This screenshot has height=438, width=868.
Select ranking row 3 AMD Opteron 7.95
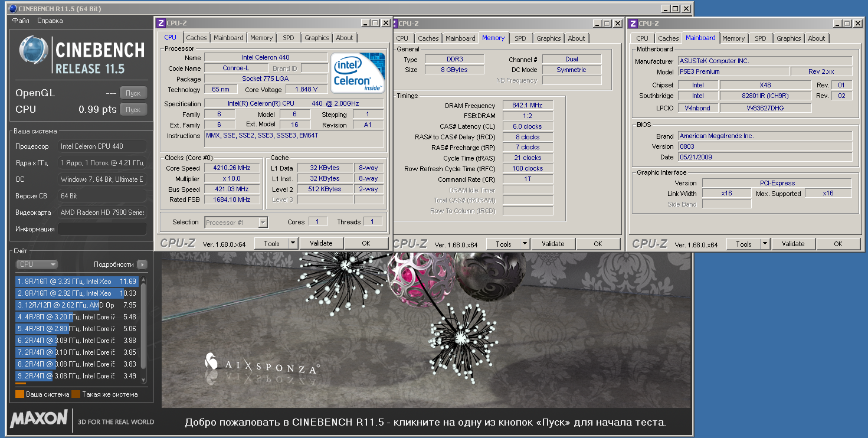click(x=77, y=305)
